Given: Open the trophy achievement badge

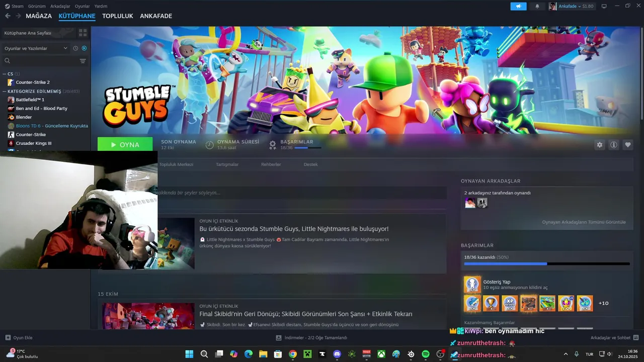Looking at the screenshot, I should [x=491, y=303].
